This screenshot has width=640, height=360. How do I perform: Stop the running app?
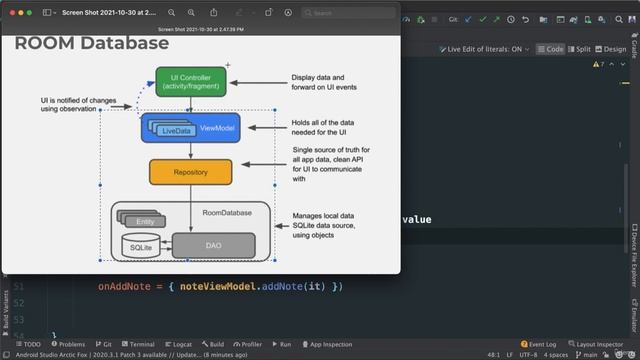434,19
